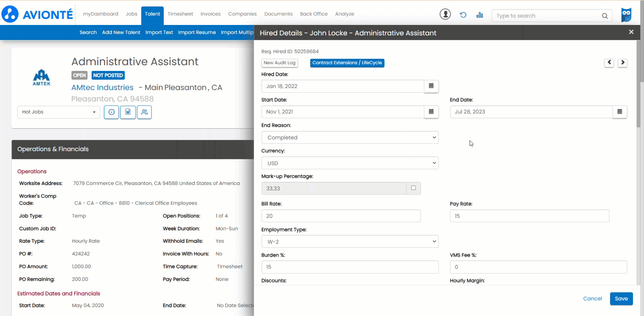Click the OPEN status badge
Screen dimensions: 644x316
[80, 75]
